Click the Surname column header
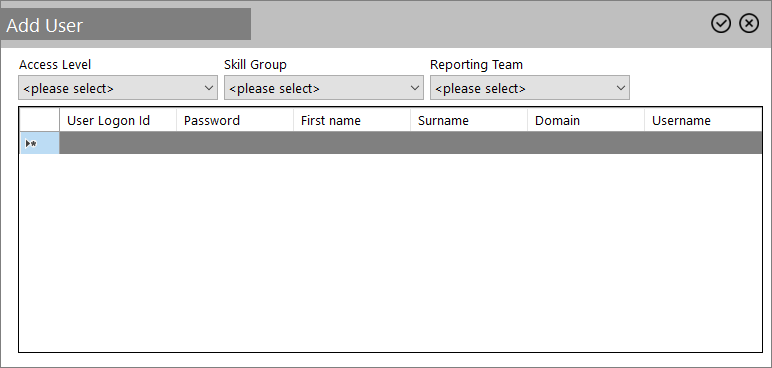 pyautogui.click(x=469, y=120)
